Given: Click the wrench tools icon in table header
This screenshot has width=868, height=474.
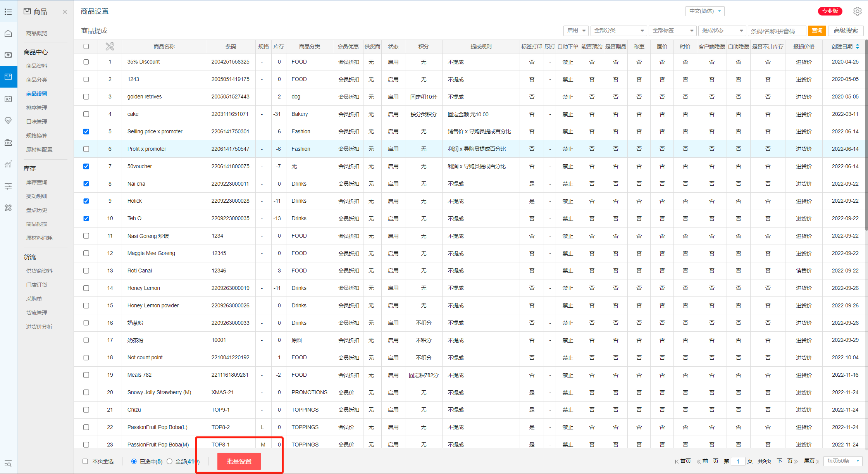Looking at the screenshot, I should tap(110, 47).
